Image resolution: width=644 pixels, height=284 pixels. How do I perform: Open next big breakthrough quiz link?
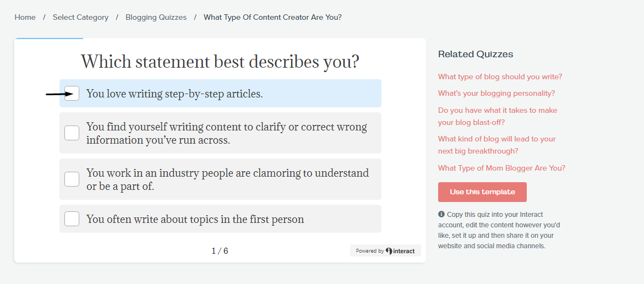497,145
